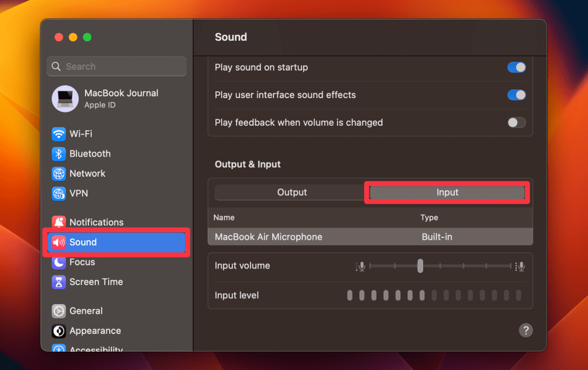The width and height of the screenshot is (588, 370).
Task: Select the Sound item in sidebar
Action: click(x=117, y=242)
